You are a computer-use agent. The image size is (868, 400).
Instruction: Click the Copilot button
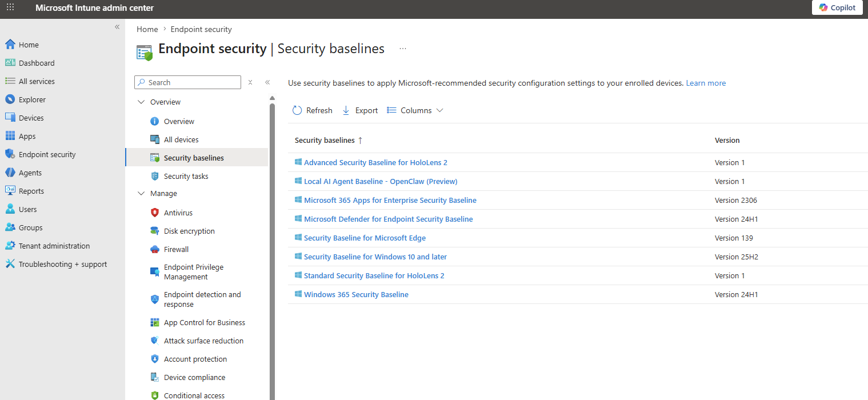click(x=837, y=7)
